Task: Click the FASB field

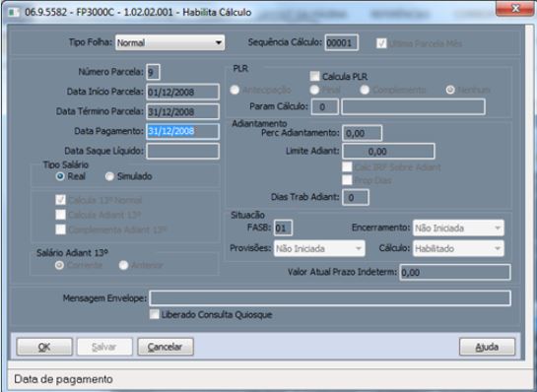Action: 283,229
